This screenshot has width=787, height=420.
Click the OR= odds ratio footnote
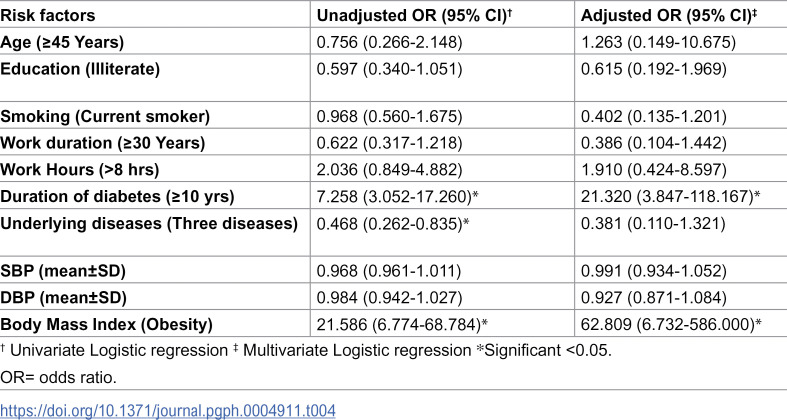pos(58,377)
